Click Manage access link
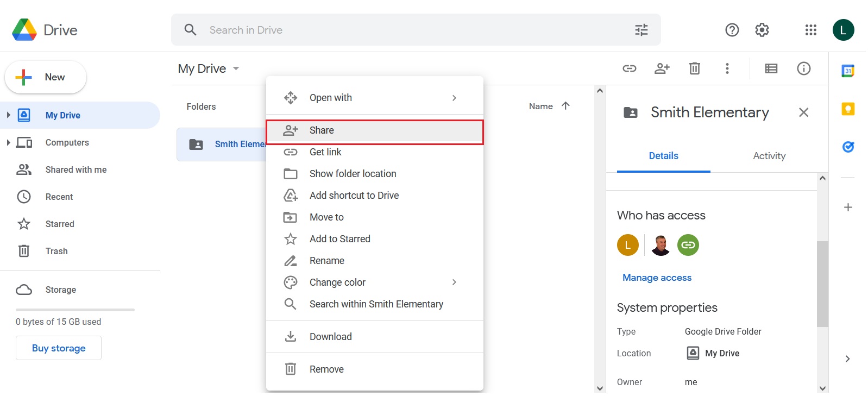Image resolution: width=868 pixels, height=415 pixels. 657,278
